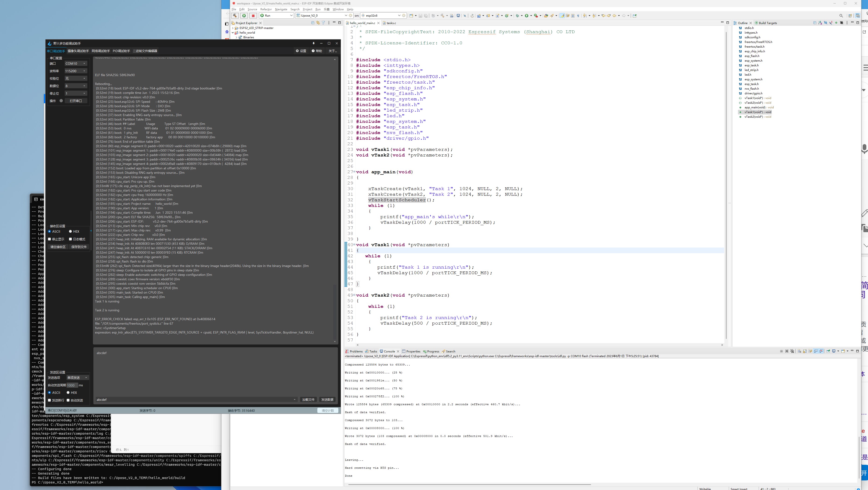Click the 保存到文件 button

coord(79,247)
